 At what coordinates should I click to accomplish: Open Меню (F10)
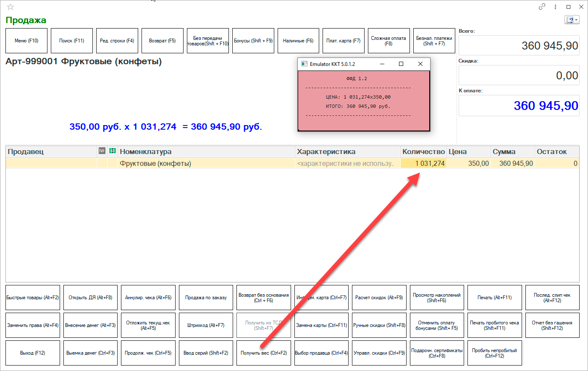tap(26, 41)
